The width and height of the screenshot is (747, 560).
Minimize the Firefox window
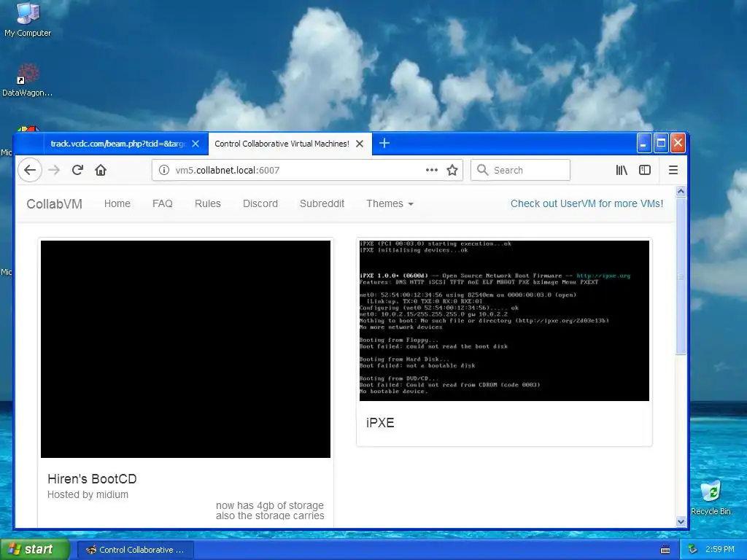click(x=643, y=144)
